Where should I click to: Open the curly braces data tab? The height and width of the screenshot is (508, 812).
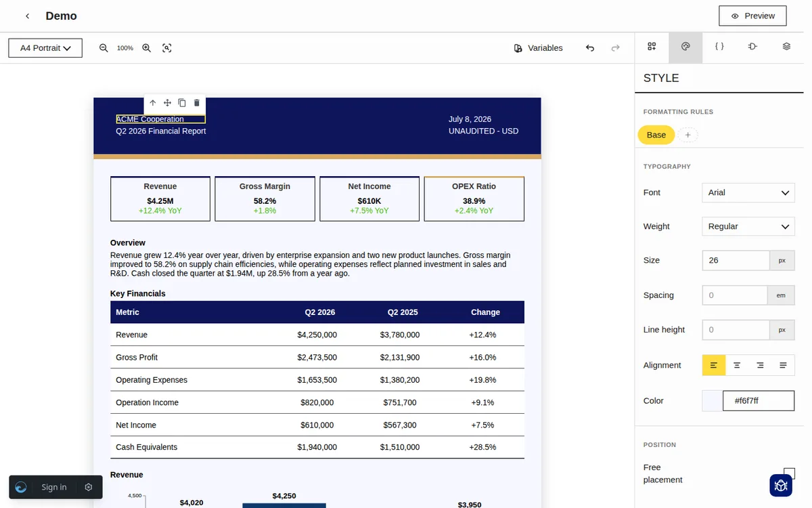tap(719, 47)
